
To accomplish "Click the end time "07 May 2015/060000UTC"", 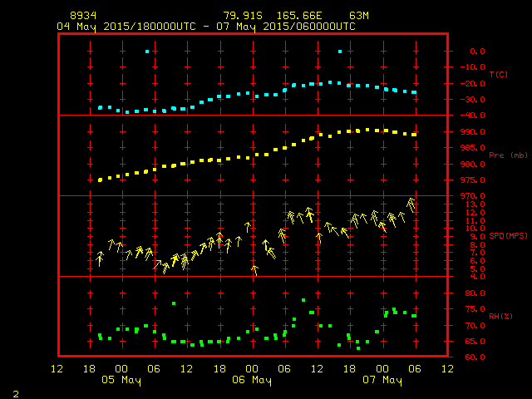I will pyautogui.click(x=286, y=27).
